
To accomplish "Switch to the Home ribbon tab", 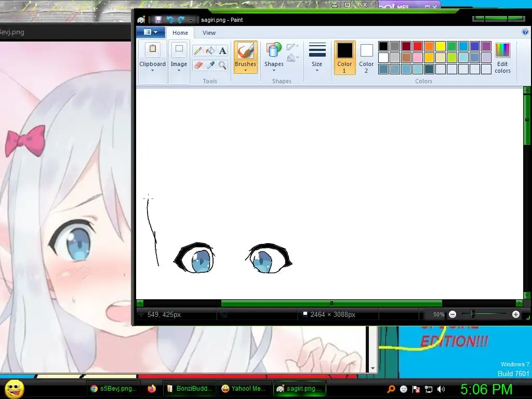I will click(180, 33).
